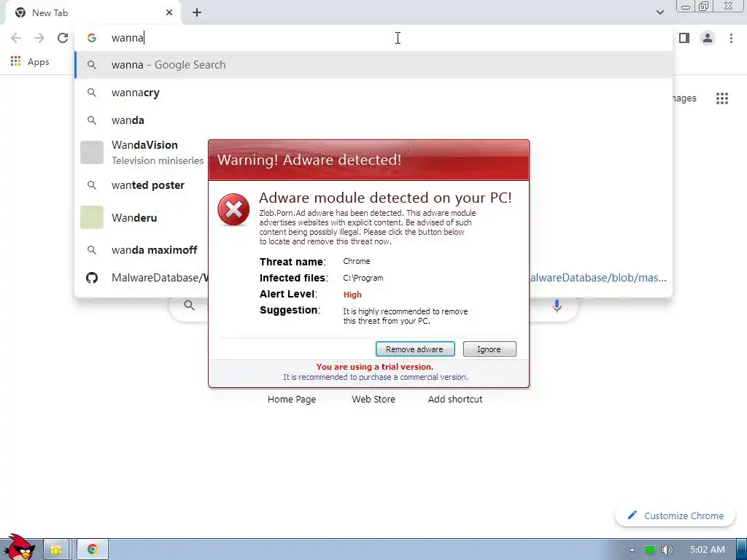747x560 pixels.
Task: Close the New Tab tab
Action: click(x=169, y=13)
